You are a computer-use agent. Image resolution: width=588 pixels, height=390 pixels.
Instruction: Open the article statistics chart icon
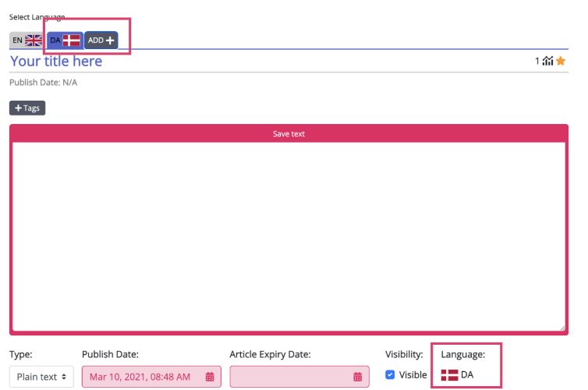coord(547,62)
